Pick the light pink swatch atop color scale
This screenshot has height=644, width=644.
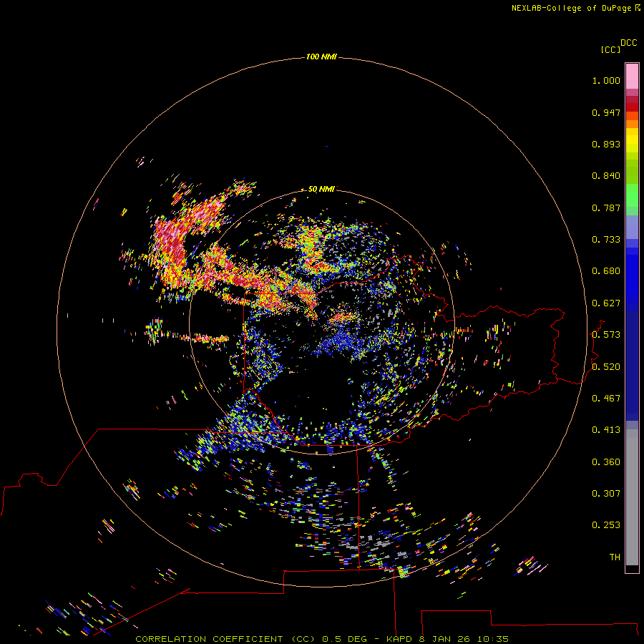[632, 77]
